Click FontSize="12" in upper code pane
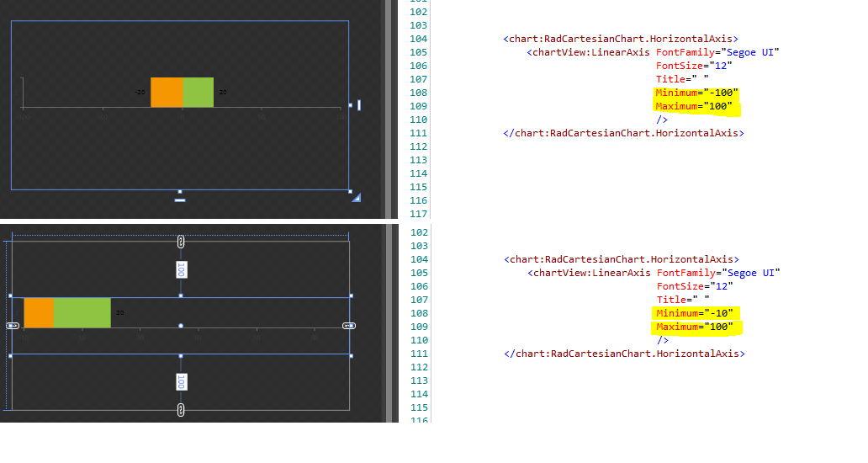The height and width of the screenshot is (463, 868). tap(694, 66)
